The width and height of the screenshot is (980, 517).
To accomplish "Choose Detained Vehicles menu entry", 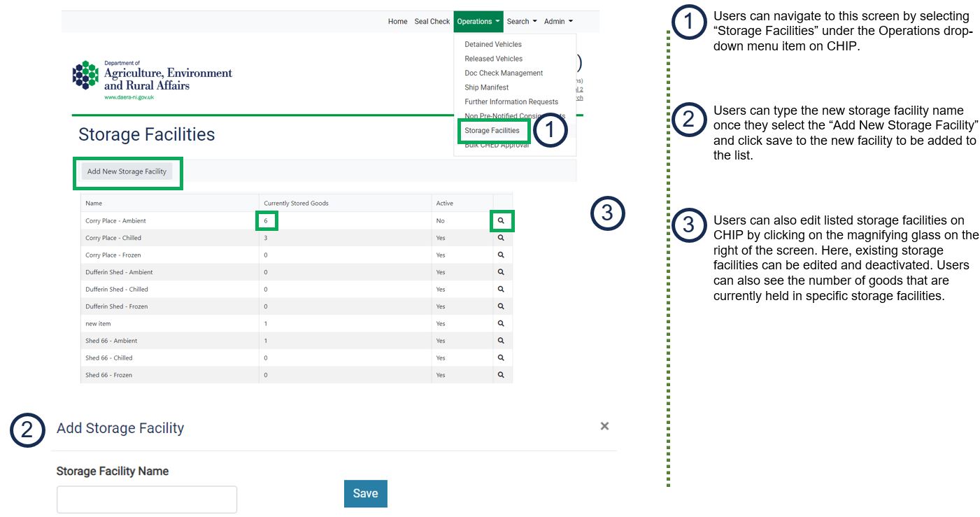I will 493,44.
